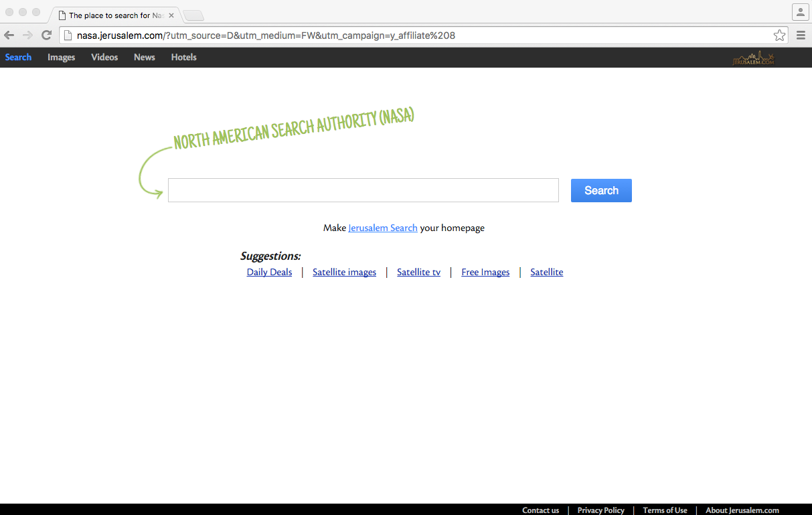Click the yellow minimize window button
The image size is (812, 515).
[23, 12]
